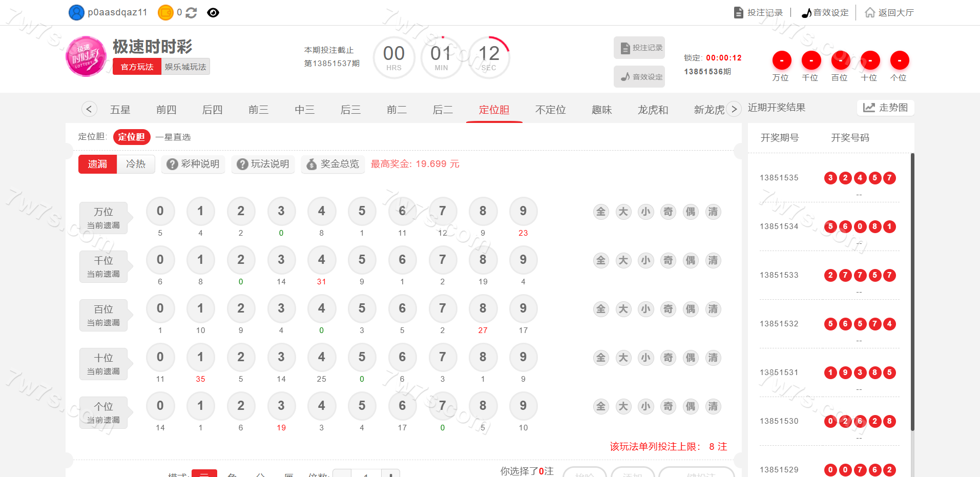
Task: Click the user avatar icon
Action: [76, 12]
